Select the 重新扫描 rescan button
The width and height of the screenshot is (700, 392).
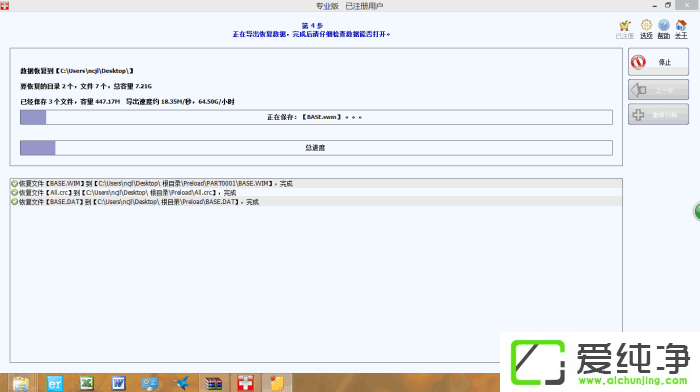click(658, 114)
